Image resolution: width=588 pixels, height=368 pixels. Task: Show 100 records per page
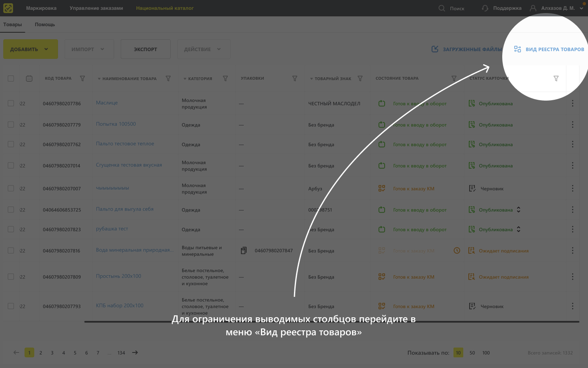click(x=486, y=352)
